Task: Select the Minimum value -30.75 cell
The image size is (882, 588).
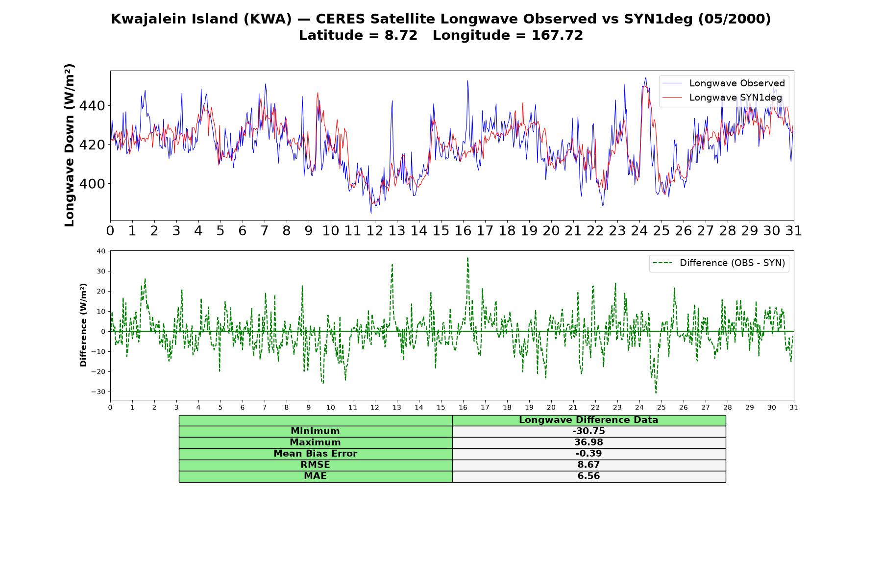Action: [x=588, y=431]
